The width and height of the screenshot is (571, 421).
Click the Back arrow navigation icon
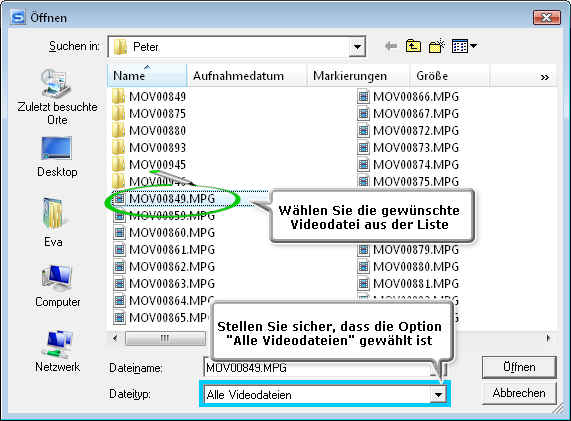tap(391, 46)
